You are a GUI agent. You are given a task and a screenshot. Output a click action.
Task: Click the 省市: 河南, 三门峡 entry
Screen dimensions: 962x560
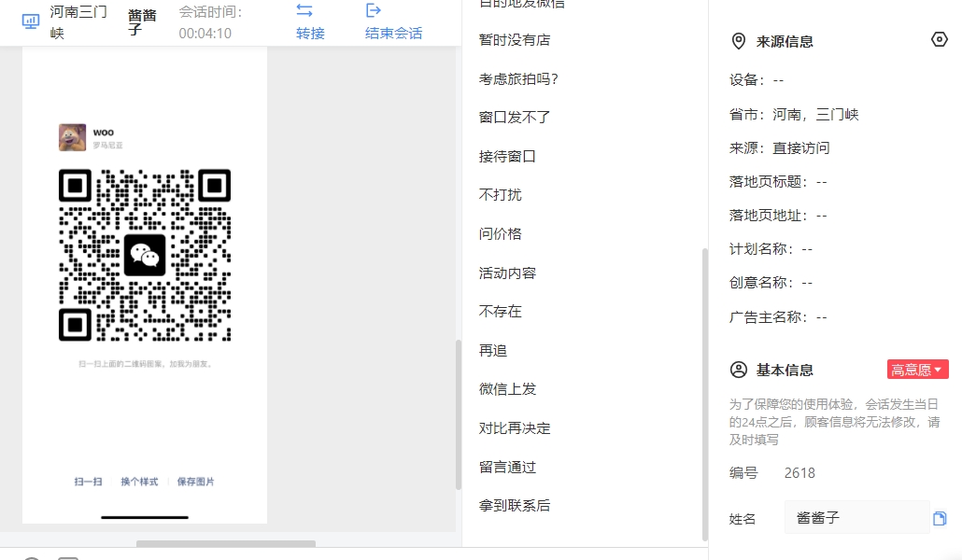coord(794,114)
